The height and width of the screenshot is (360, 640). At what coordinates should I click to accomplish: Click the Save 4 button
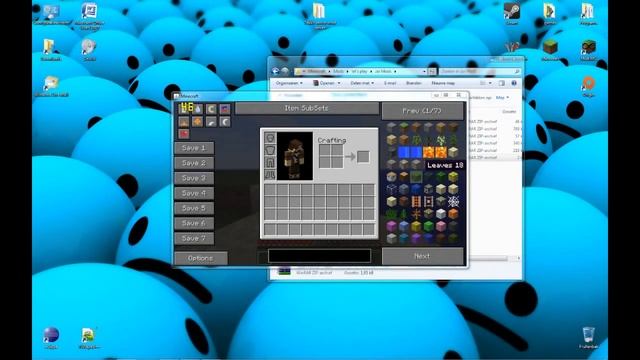[x=194, y=193]
